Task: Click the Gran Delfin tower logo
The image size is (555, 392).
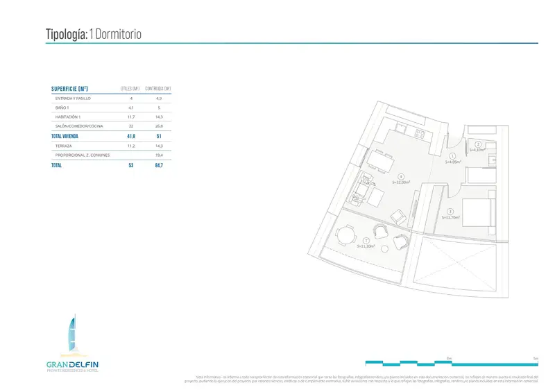Action: click(x=74, y=335)
